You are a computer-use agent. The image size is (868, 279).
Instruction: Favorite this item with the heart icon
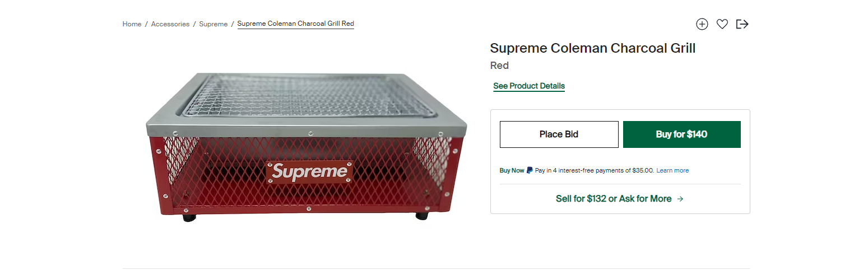722,24
